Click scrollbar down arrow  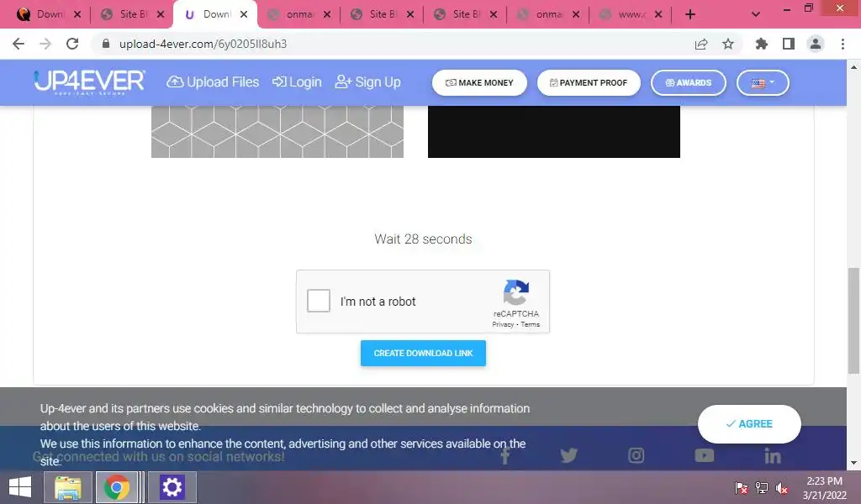click(854, 462)
